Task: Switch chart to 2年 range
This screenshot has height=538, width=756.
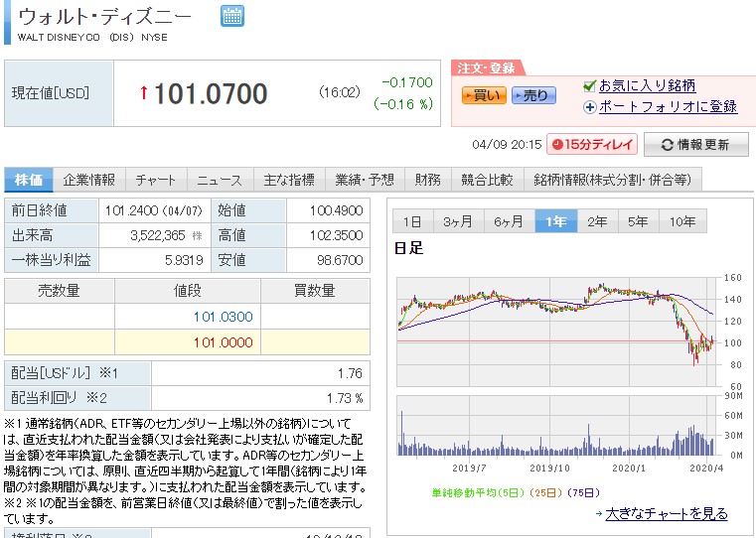Action: coord(597,221)
